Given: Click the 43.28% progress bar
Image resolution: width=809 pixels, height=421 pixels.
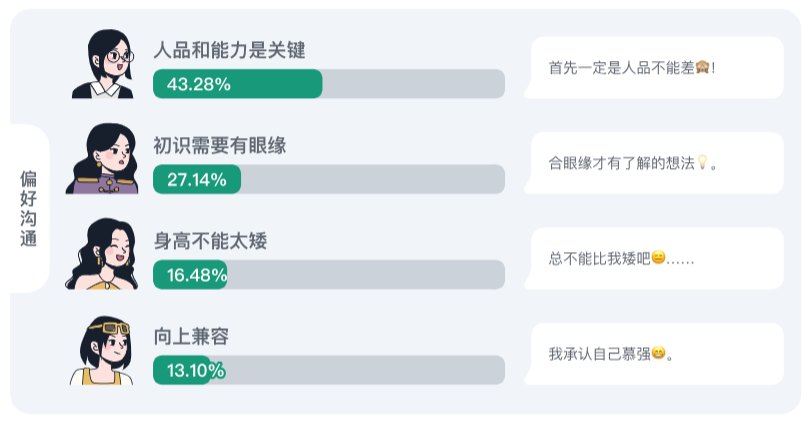Looking at the screenshot, I should (x=329, y=84).
